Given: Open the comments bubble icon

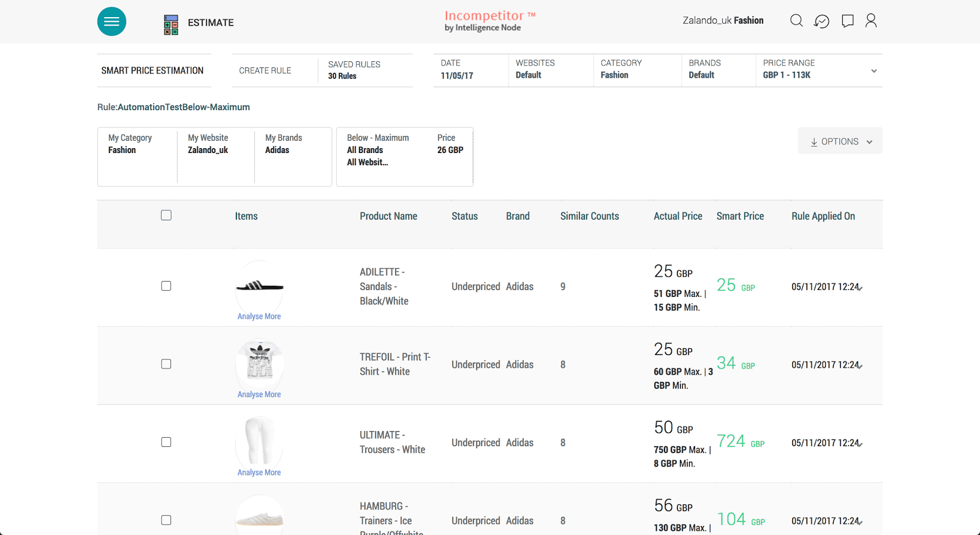Looking at the screenshot, I should (848, 21).
